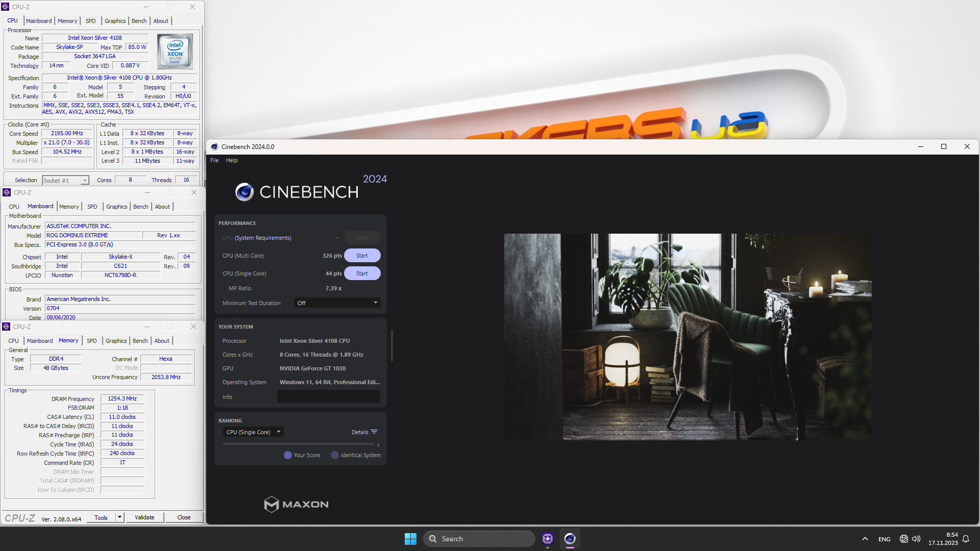Image resolution: width=980 pixels, height=551 pixels.
Task: Click the Close button in CPU-Z
Action: (184, 517)
